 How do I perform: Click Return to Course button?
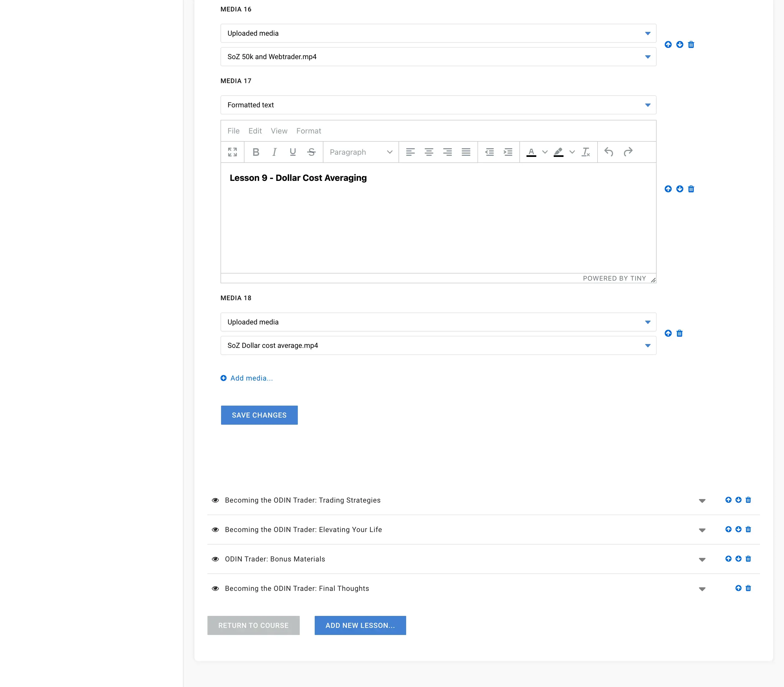pos(254,626)
